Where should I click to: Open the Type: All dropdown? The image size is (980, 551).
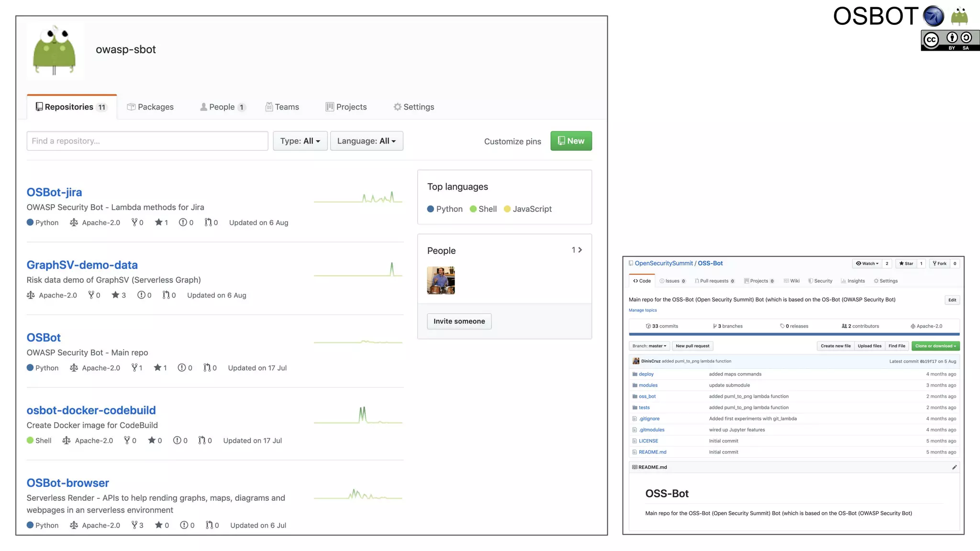pos(300,141)
